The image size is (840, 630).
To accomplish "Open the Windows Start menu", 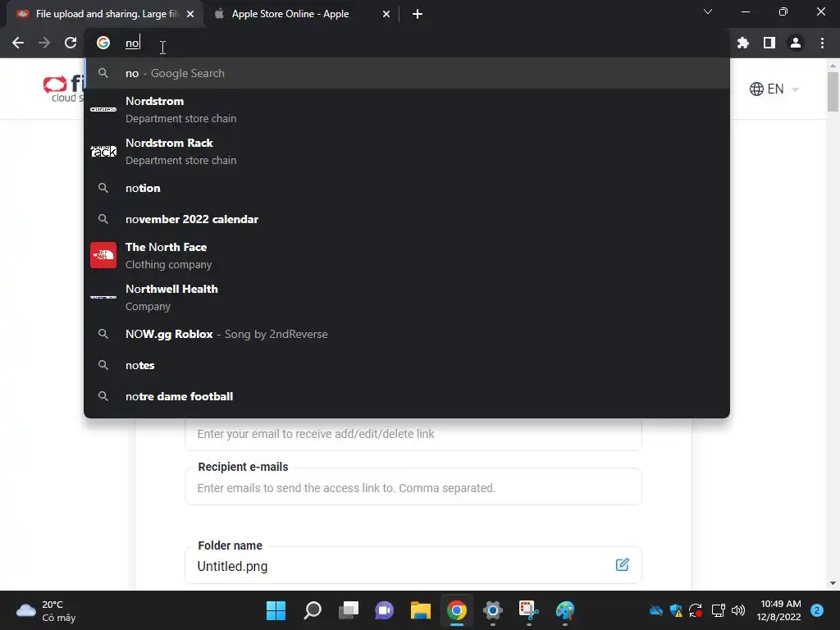I will pyautogui.click(x=276, y=610).
